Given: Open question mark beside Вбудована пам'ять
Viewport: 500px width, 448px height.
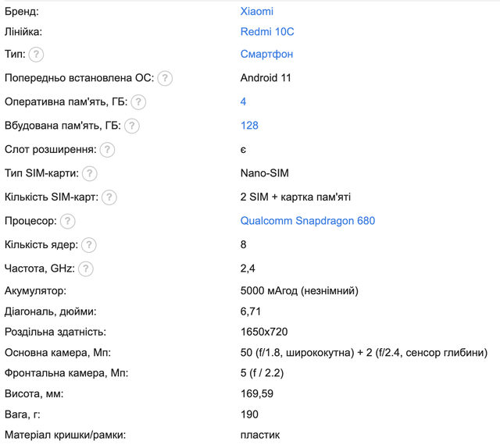Looking at the screenshot, I should [132, 126].
